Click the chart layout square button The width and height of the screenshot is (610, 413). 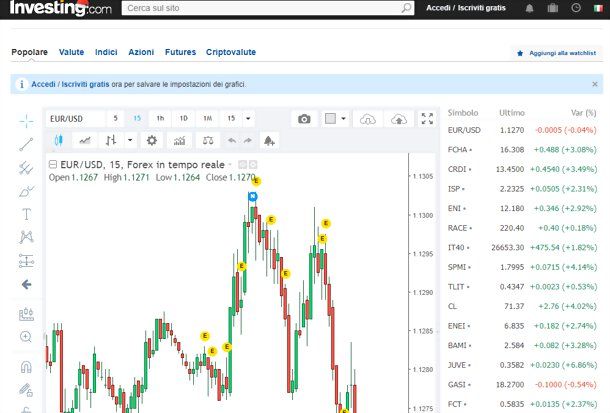tap(330, 119)
